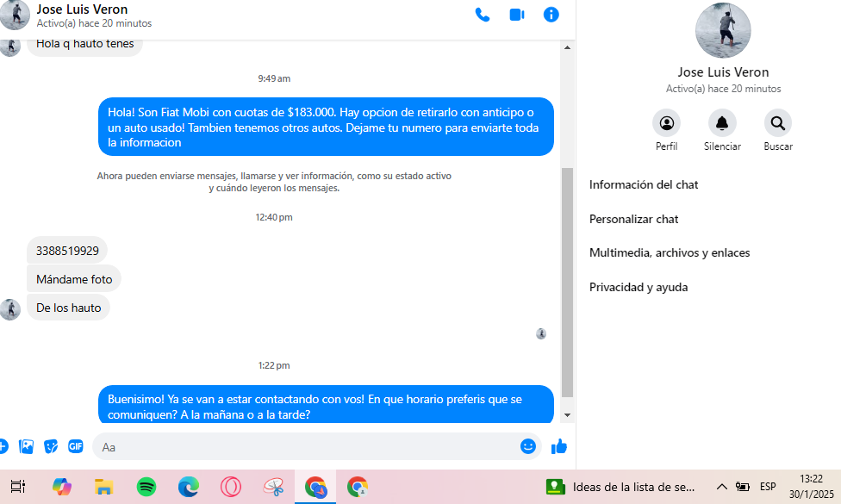
Task: Click the battery status tray icon
Action: [742, 487]
